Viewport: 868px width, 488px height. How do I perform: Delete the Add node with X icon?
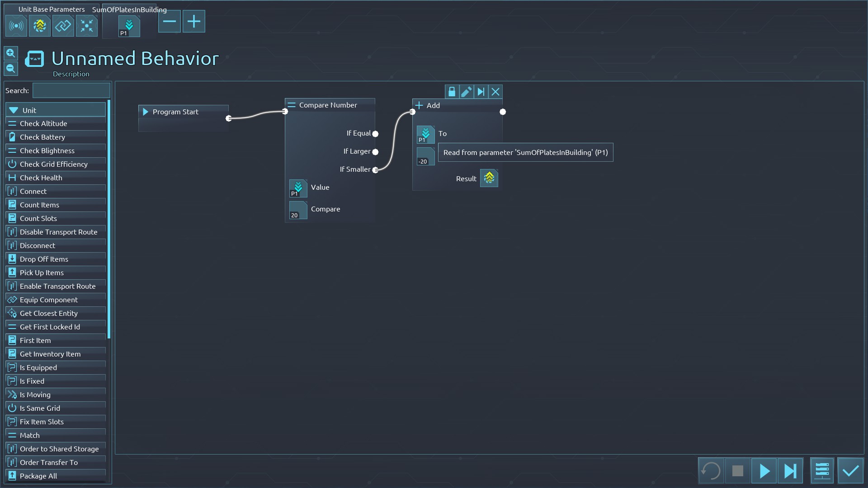(495, 92)
